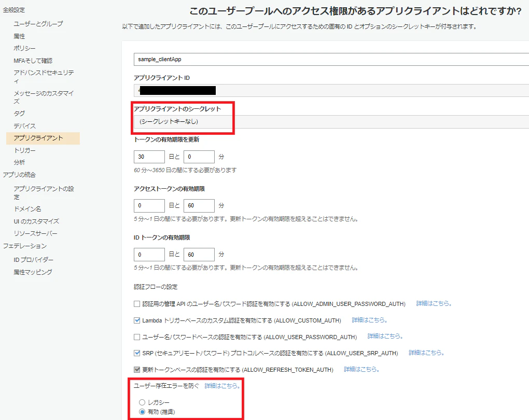Click ALLOW_REFRESH_TOKEN_AUTH checkbox
This screenshot has width=529, height=420.
[137, 370]
